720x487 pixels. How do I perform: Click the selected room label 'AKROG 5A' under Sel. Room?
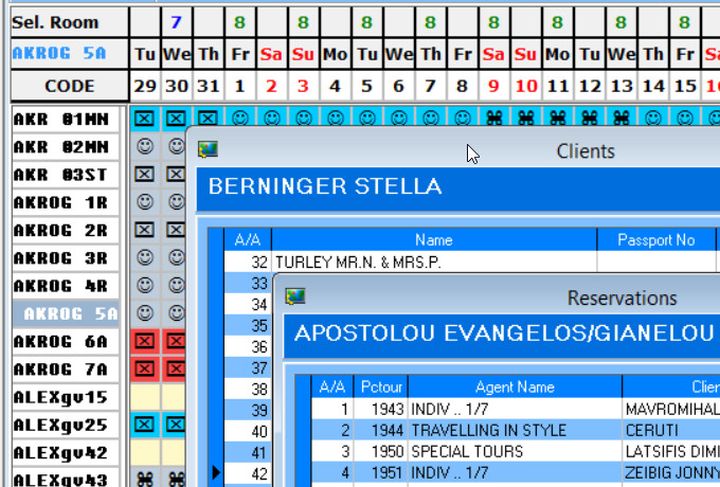59,53
